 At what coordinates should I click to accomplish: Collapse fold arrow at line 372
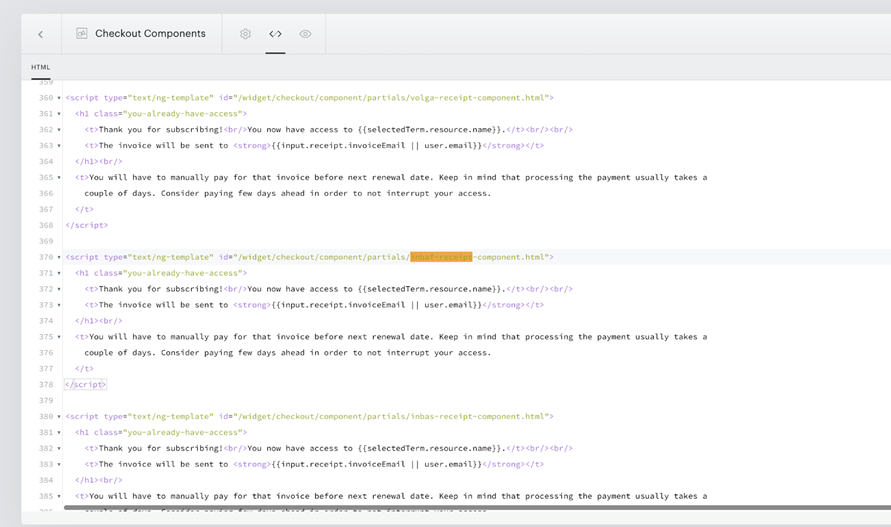[x=59, y=289]
